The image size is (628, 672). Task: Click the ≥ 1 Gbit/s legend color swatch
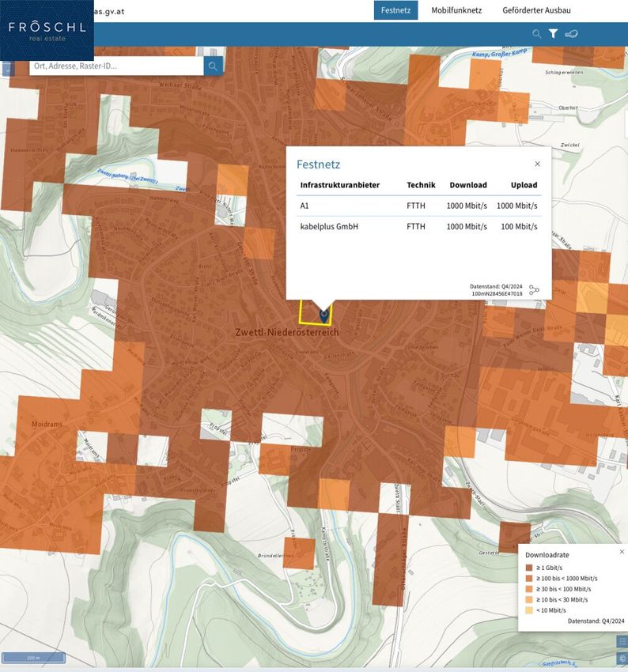click(x=529, y=568)
